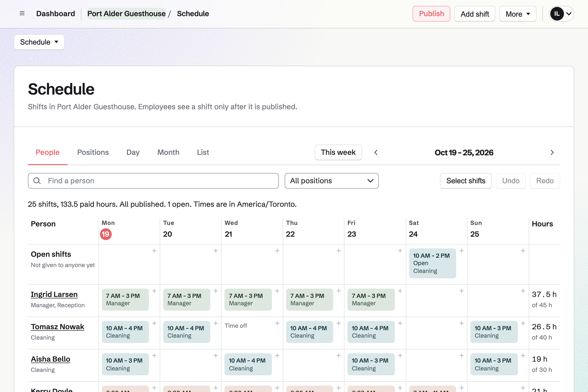
Task: Switch to the List view tab
Action: 203,152
